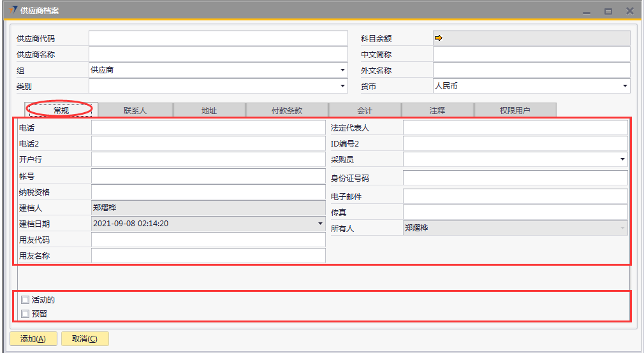Image resolution: width=644 pixels, height=353 pixels.
Task: Click the 取消(C) button
Action: tap(85, 339)
